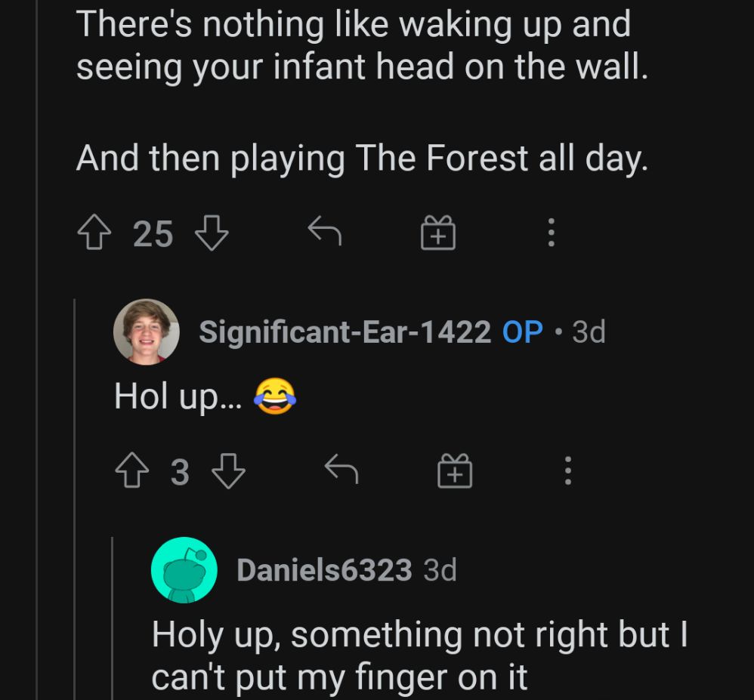Tap the 25 vote score
The width and height of the screenshot is (754, 700).
tap(153, 233)
